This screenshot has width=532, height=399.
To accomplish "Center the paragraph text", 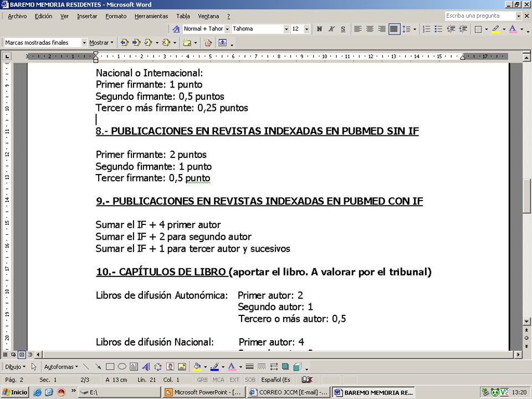I will [x=370, y=29].
